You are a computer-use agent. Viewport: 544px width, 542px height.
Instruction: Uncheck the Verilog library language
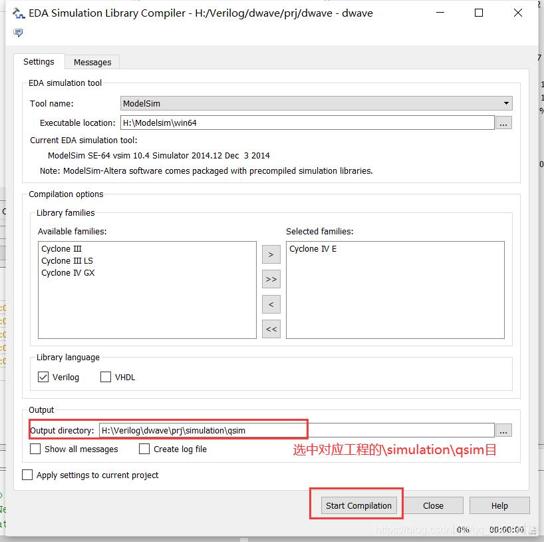pyautogui.click(x=43, y=377)
